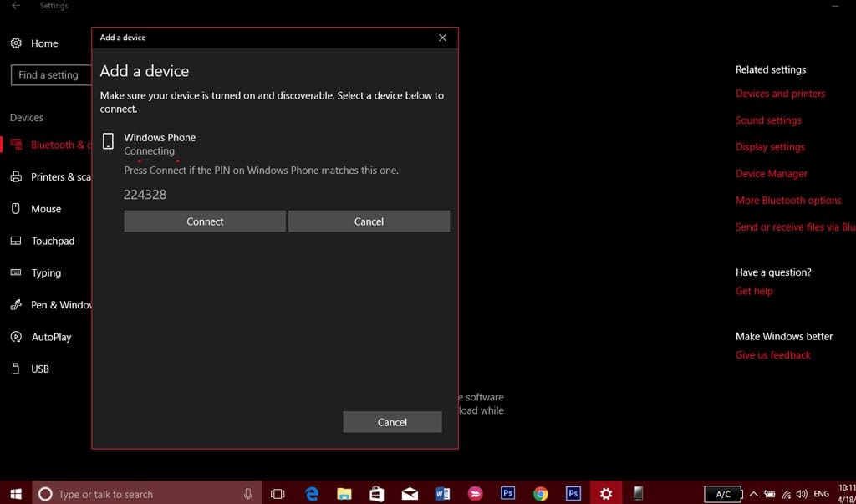Click the Find a setting search box
856x504 pixels.
[x=48, y=75]
